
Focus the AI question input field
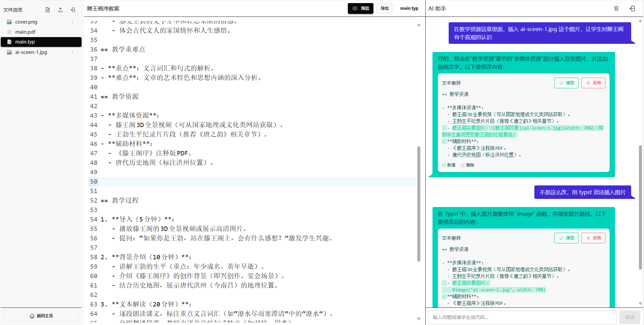(522, 317)
